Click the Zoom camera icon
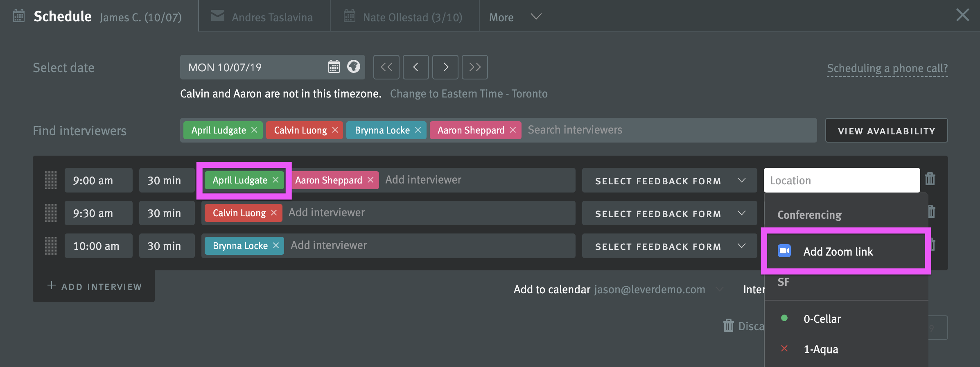 (784, 251)
